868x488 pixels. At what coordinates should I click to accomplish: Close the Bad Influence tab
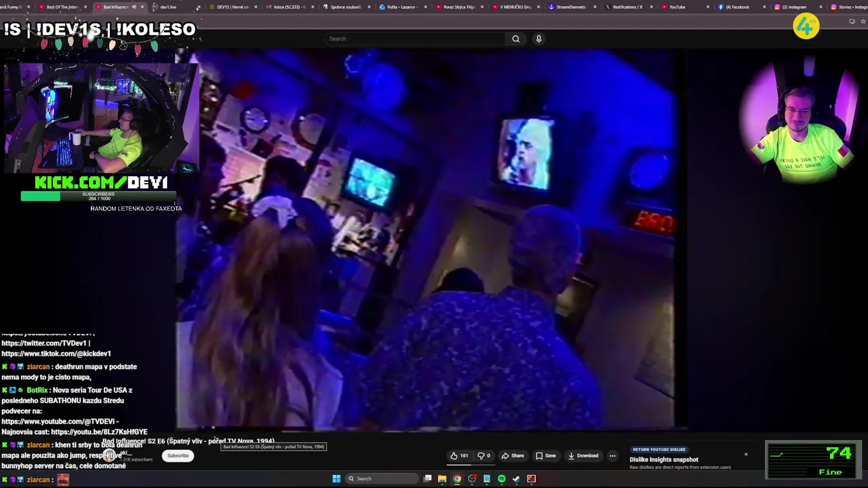(x=142, y=7)
